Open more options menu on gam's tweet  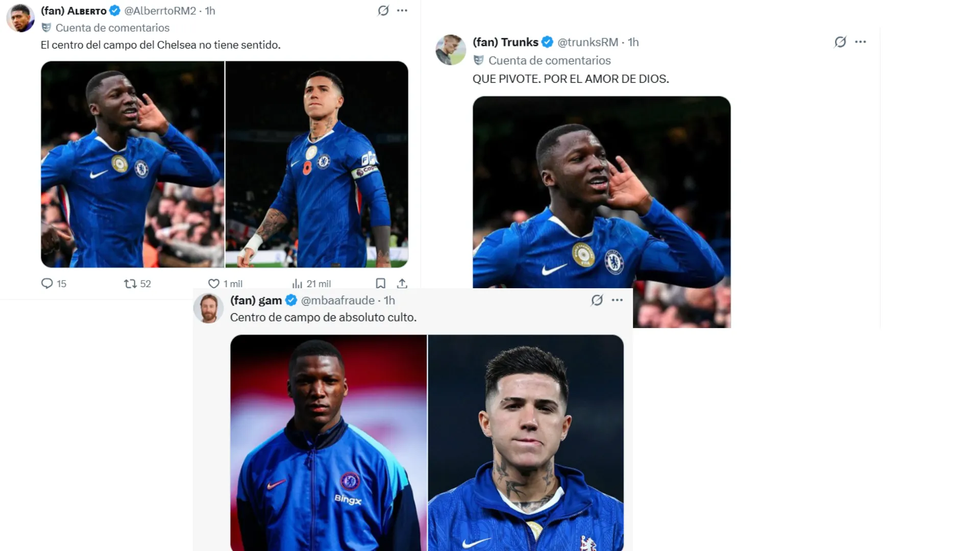618,301
